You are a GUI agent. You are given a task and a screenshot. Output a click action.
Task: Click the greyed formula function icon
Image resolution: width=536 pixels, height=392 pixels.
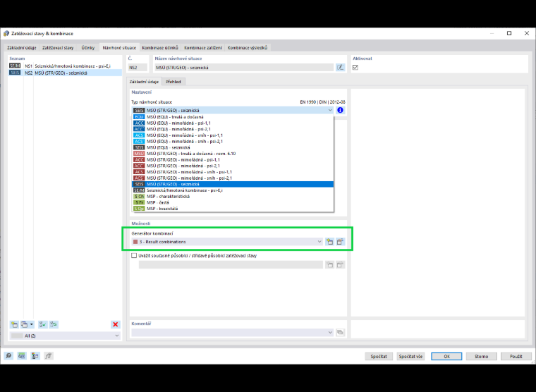click(x=49, y=356)
